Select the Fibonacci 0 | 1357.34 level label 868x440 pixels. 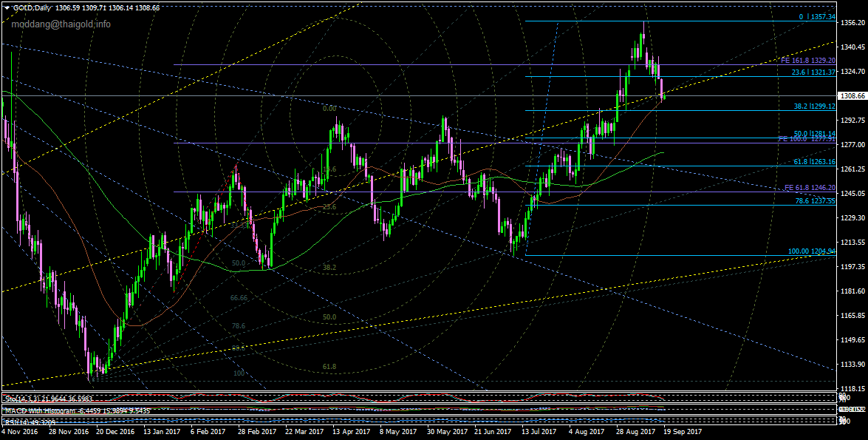817,17
